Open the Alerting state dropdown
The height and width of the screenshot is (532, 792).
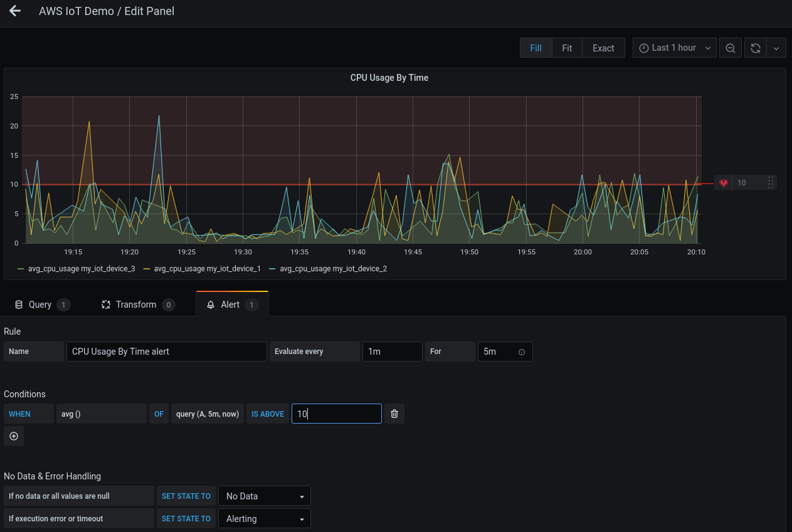(264, 518)
